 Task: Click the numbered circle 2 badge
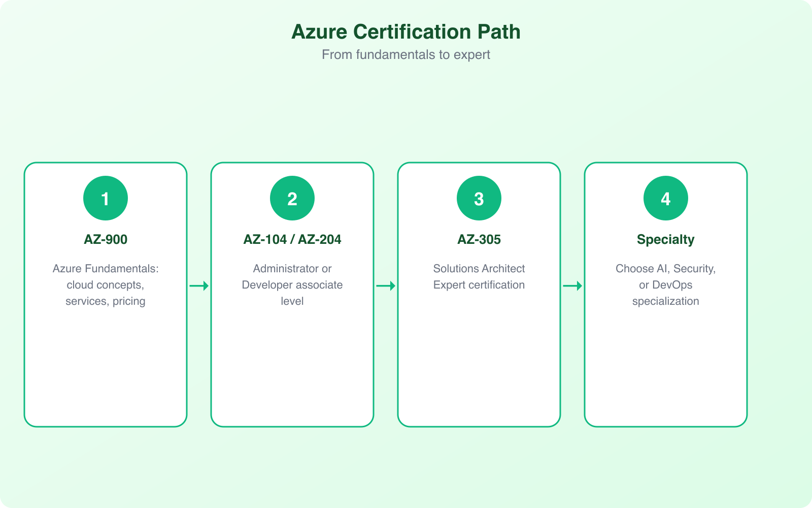tap(292, 198)
